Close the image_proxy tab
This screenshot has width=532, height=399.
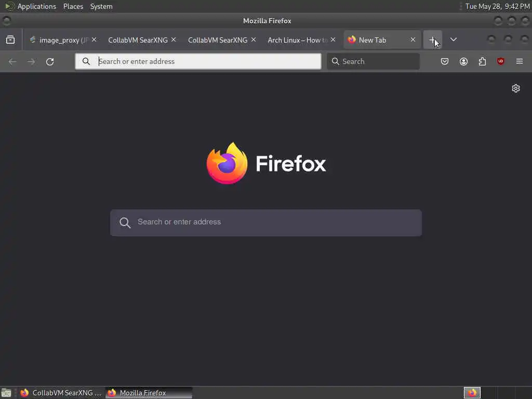[x=94, y=39]
